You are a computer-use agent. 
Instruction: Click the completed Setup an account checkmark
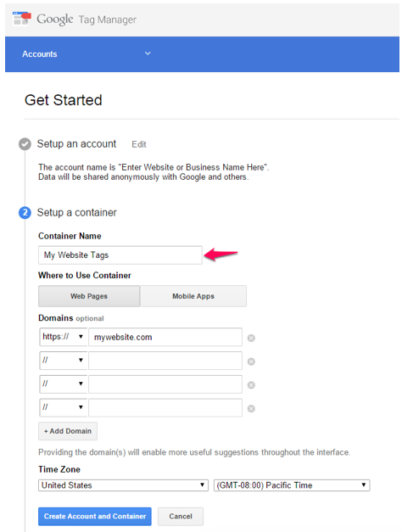point(25,144)
